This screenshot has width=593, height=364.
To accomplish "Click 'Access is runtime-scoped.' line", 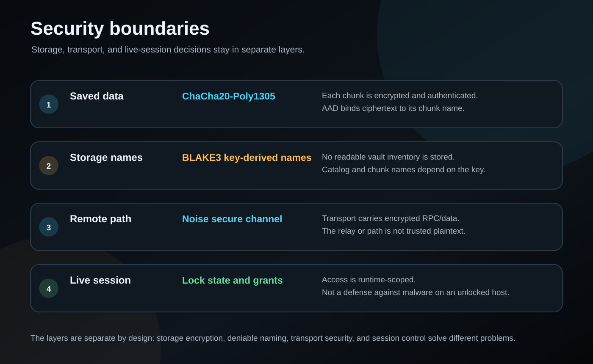I will tap(369, 280).
